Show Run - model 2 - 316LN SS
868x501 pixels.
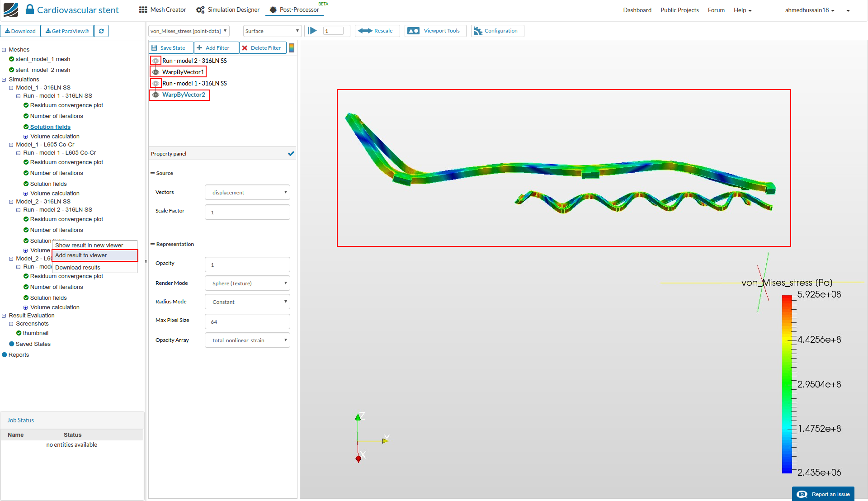point(156,61)
